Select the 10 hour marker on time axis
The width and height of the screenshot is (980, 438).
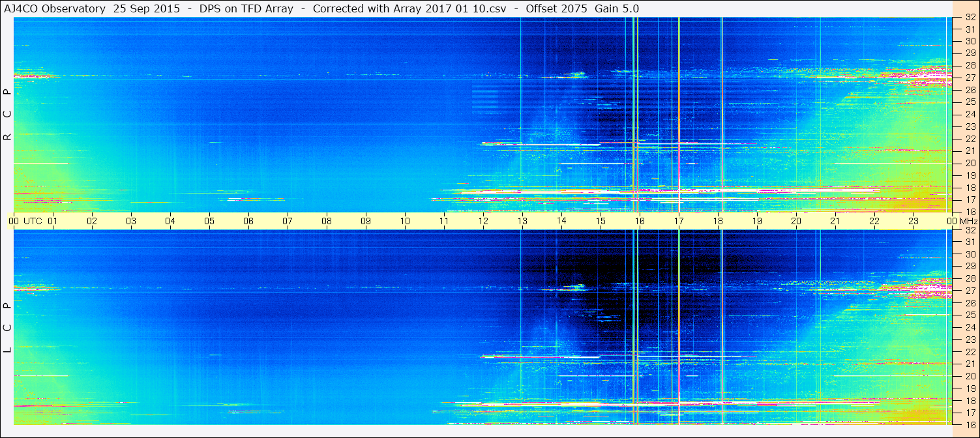click(x=405, y=221)
